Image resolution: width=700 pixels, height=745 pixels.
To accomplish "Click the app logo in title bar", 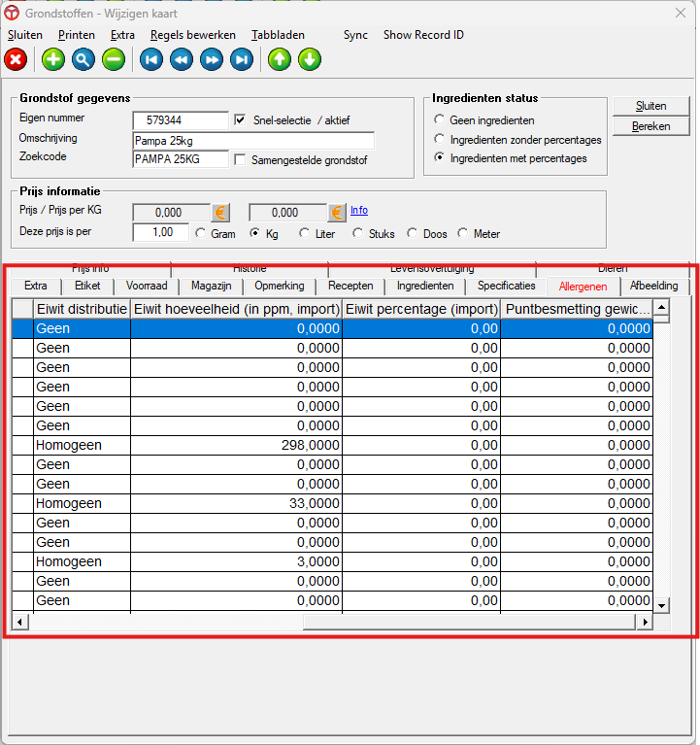I will pos(12,14).
